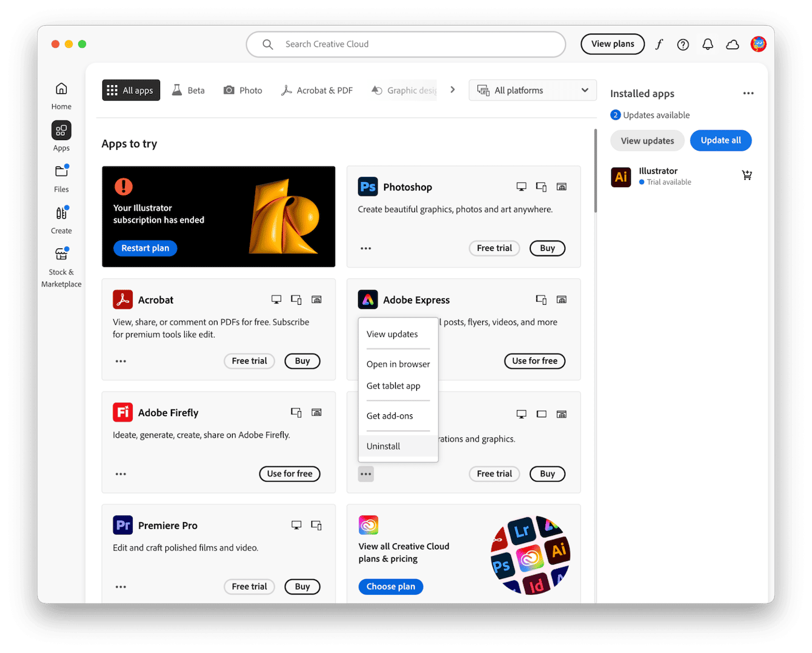Click the View plans button

tap(612, 44)
